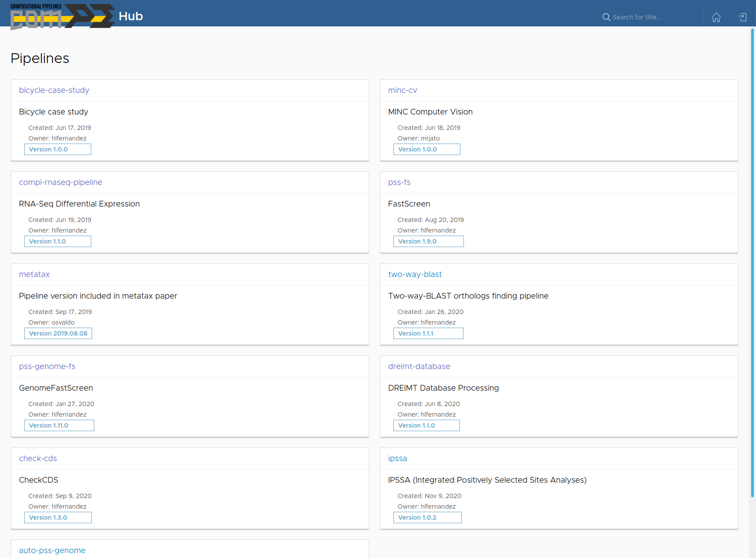The image size is (756, 558).
Task: Open the auto-pss-genome pipeline link
Action: click(52, 551)
